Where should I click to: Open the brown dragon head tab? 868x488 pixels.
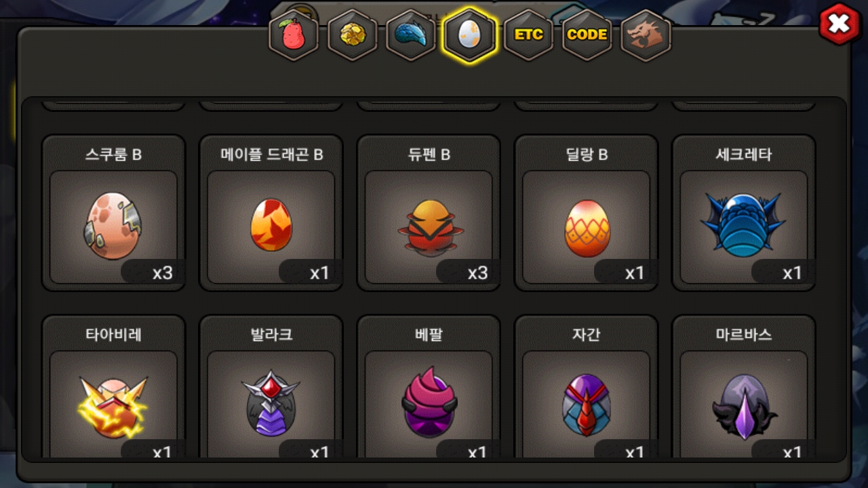pos(646,35)
